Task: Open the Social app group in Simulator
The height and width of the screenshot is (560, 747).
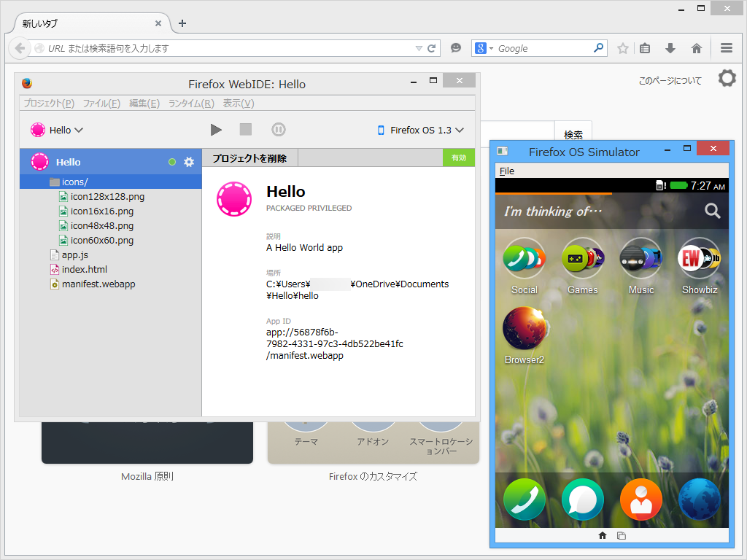Action: pyautogui.click(x=524, y=267)
